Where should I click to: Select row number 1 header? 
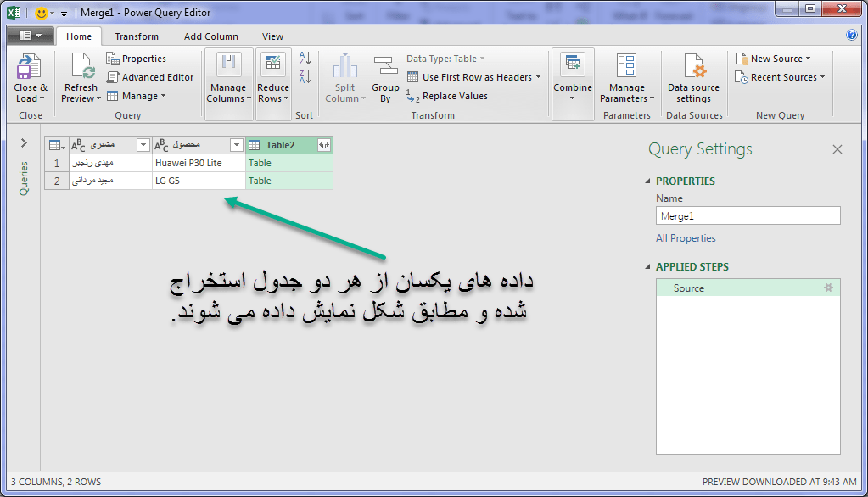tap(57, 164)
